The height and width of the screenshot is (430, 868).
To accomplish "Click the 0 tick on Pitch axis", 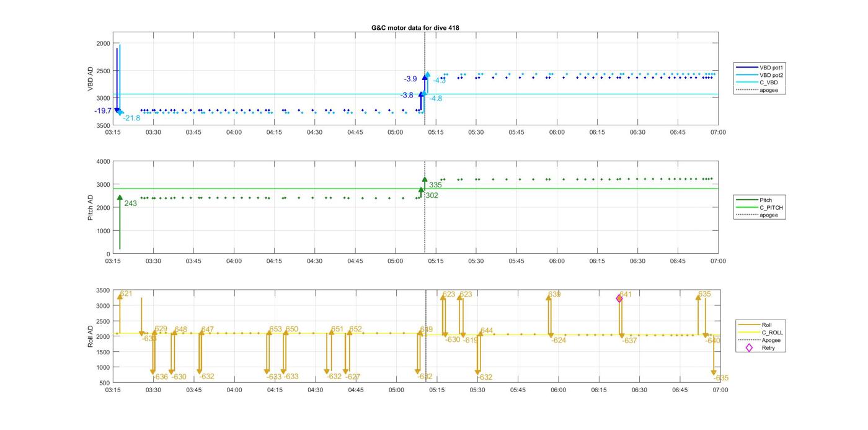I will pyautogui.click(x=108, y=254).
